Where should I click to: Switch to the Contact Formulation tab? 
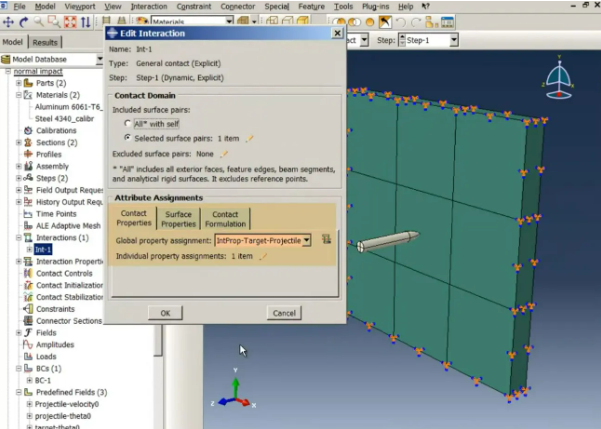pos(225,219)
